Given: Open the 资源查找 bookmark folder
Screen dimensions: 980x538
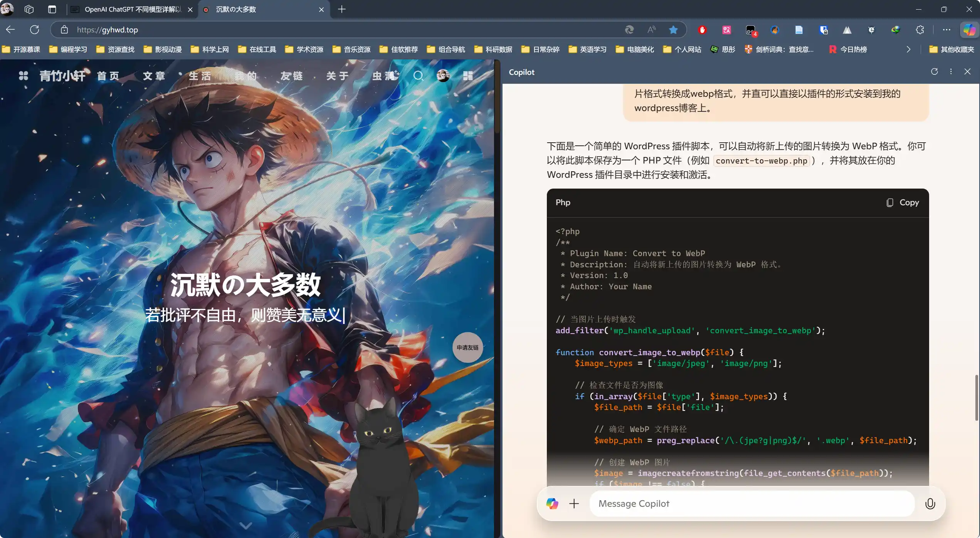Looking at the screenshot, I should 116,49.
